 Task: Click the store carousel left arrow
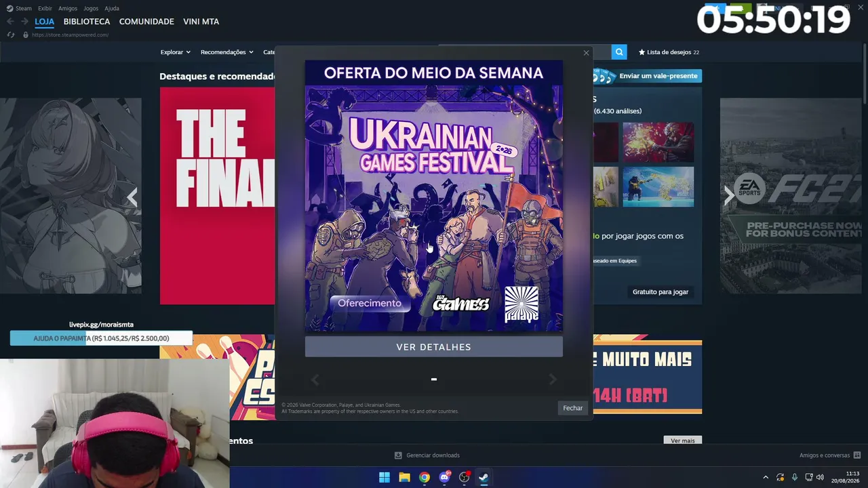tap(132, 197)
